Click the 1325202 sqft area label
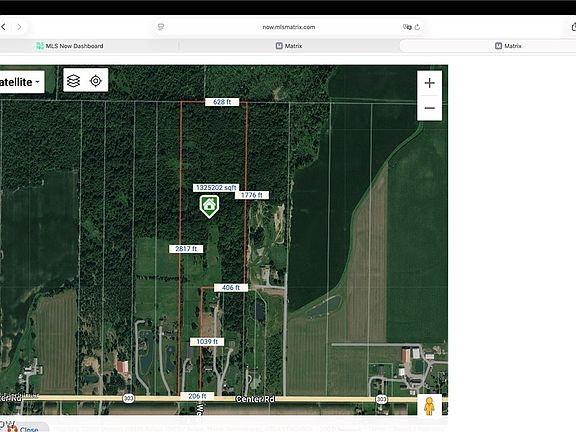 coord(216,188)
